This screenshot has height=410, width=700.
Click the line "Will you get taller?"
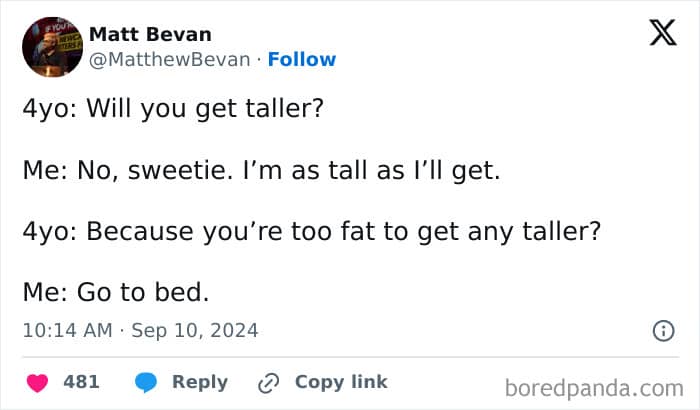(x=204, y=108)
